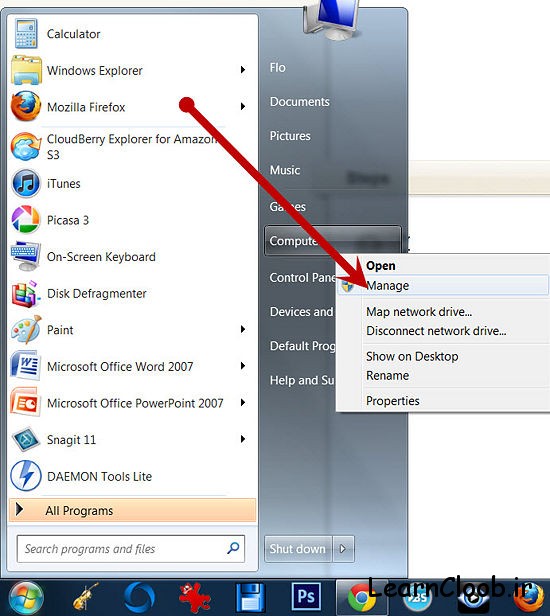Choose Properties from the context menu
Viewport: 550px width, 616px height.
pyautogui.click(x=393, y=401)
